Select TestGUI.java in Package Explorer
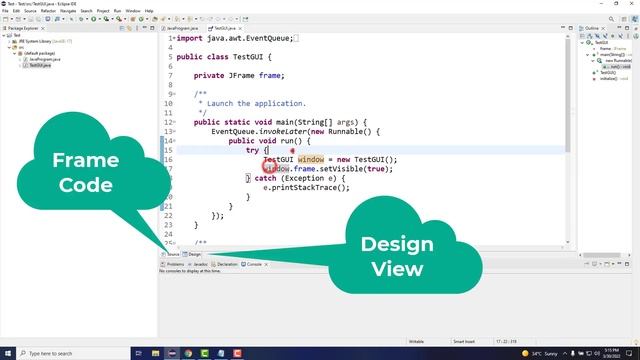This screenshot has width=640, height=360. (x=40, y=65)
